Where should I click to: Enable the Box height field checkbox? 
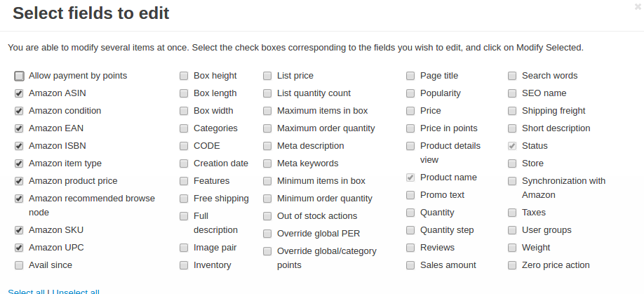184,76
